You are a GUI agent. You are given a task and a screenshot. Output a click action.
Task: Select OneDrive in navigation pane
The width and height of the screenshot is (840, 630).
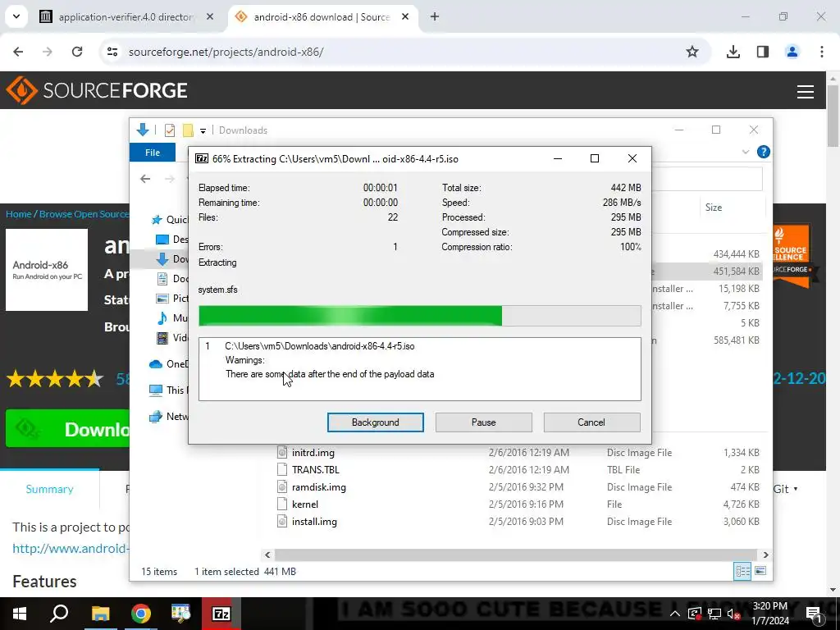click(168, 364)
